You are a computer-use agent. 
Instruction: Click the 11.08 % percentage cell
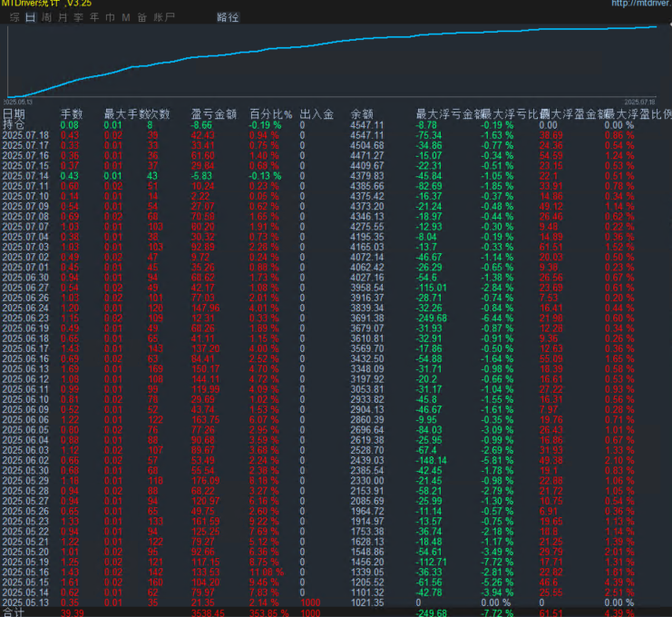[267, 572]
